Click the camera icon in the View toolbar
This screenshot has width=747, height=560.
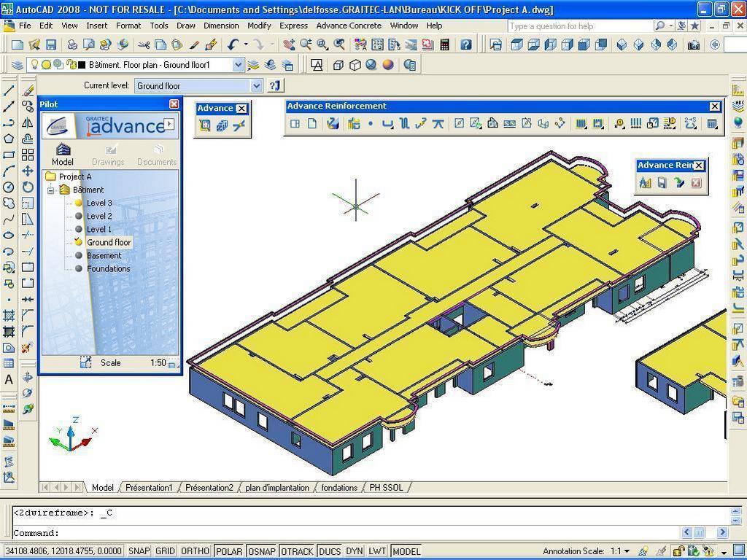[694, 45]
